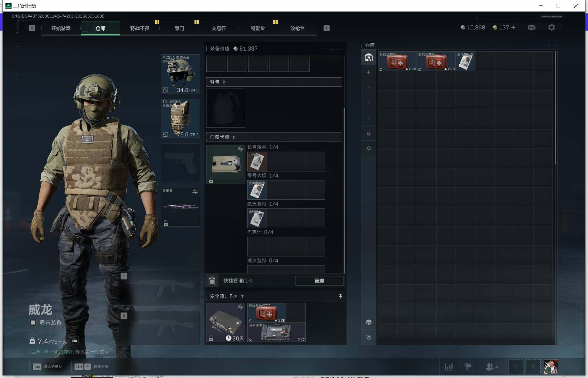Select the MC201 防弹头盔 helmet slot
This screenshot has width=588, height=378.
pyautogui.click(x=181, y=74)
